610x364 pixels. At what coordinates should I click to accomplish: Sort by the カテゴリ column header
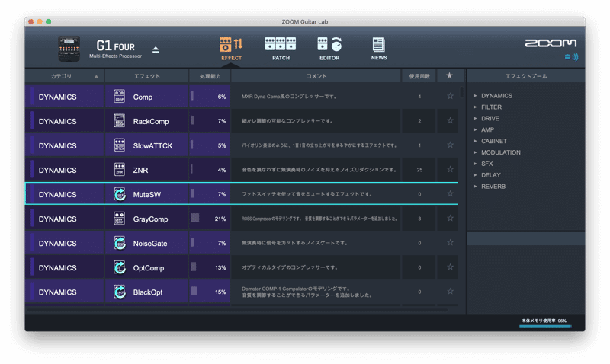[65, 76]
